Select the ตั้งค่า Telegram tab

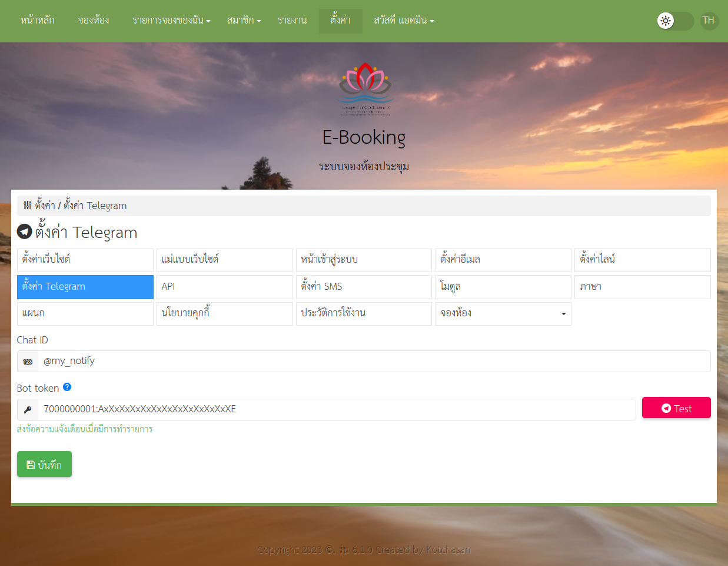click(x=85, y=287)
